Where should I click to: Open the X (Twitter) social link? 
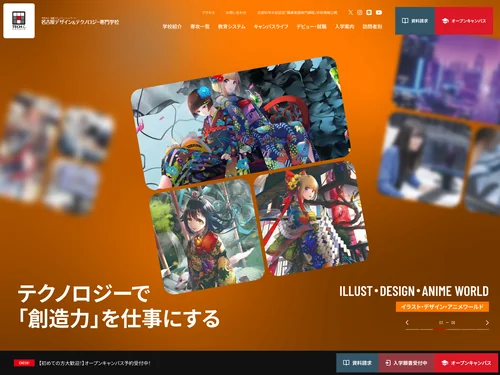pyautogui.click(x=350, y=12)
